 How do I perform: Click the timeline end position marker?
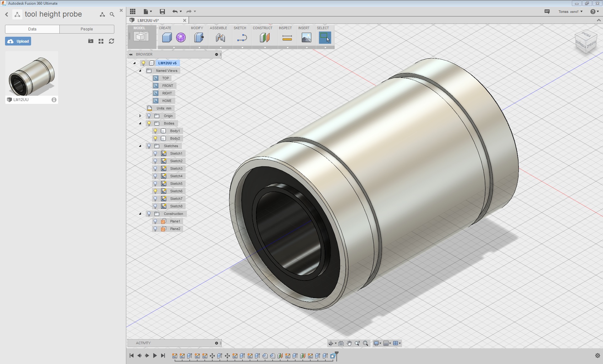pyautogui.click(x=337, y=354)
